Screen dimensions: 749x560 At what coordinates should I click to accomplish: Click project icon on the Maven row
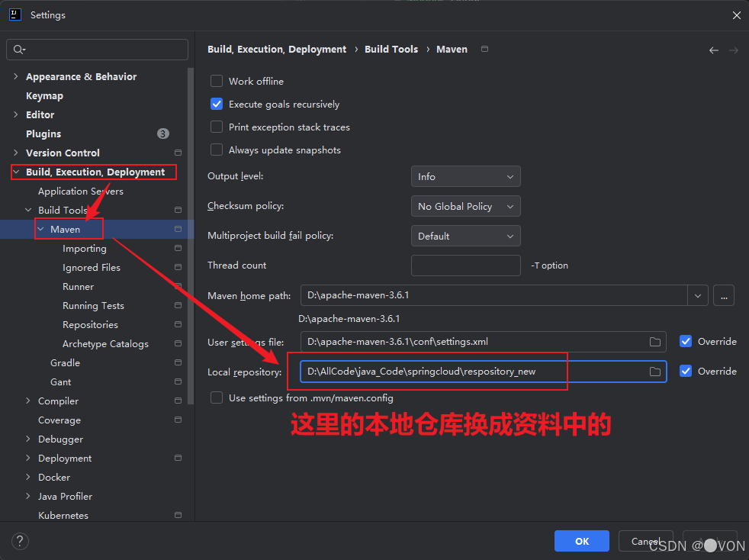178,229
